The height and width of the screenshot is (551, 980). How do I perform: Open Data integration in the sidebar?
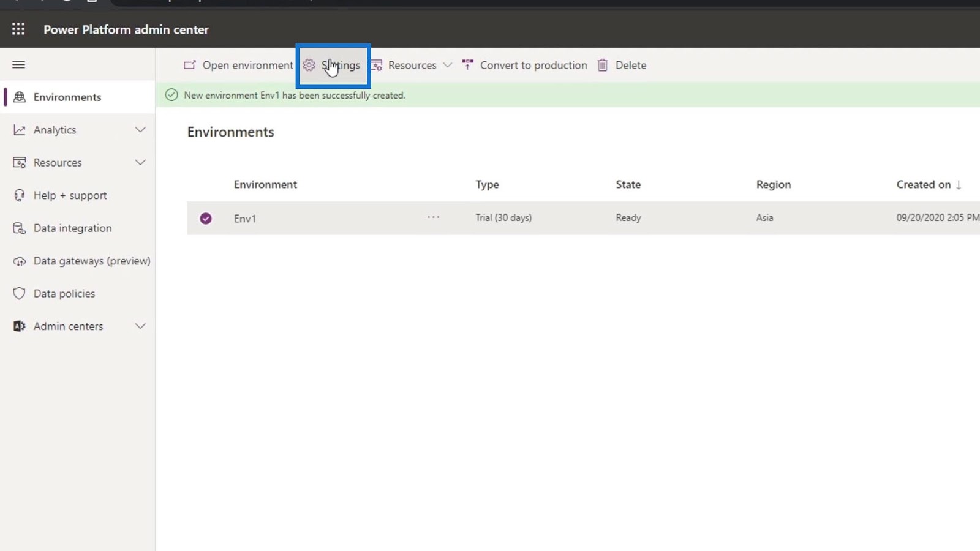tap(78, 228)
